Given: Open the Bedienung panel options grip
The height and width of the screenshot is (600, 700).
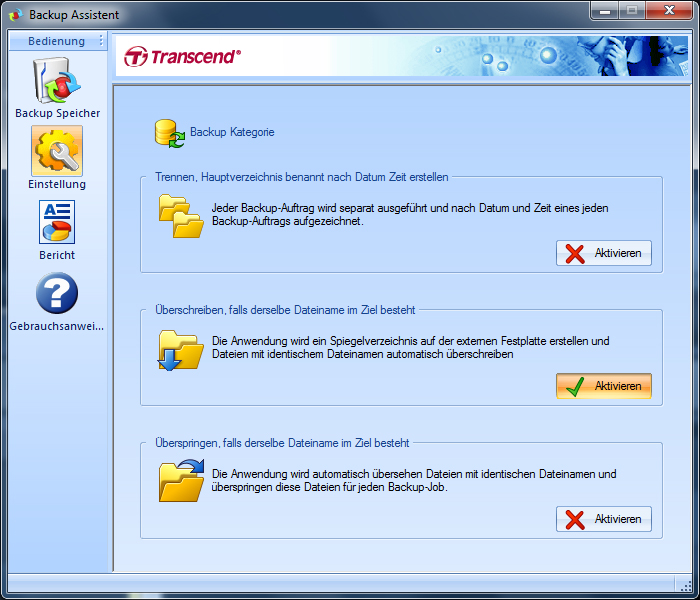Looking at the screenshot, I should pos(101,41).
